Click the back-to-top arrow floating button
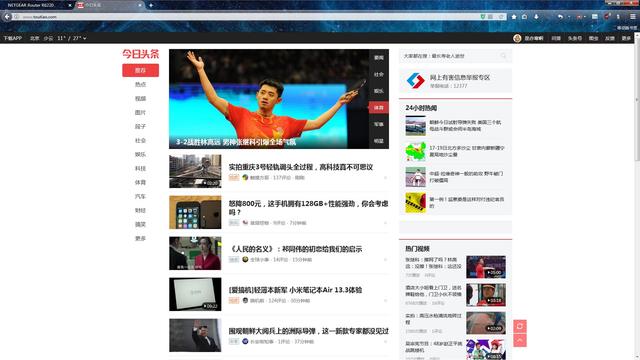 pos(520,340)
